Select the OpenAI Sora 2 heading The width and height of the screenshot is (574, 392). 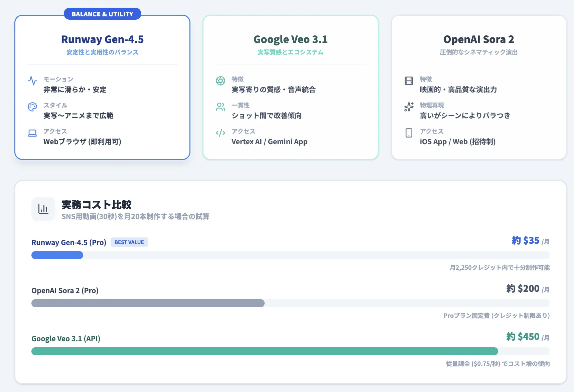point(478,39)
